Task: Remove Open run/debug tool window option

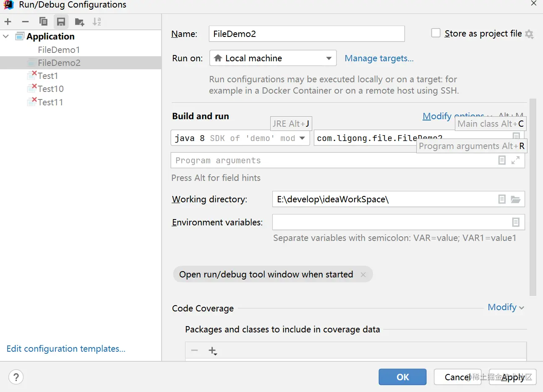Action: (x=363, y=274)
